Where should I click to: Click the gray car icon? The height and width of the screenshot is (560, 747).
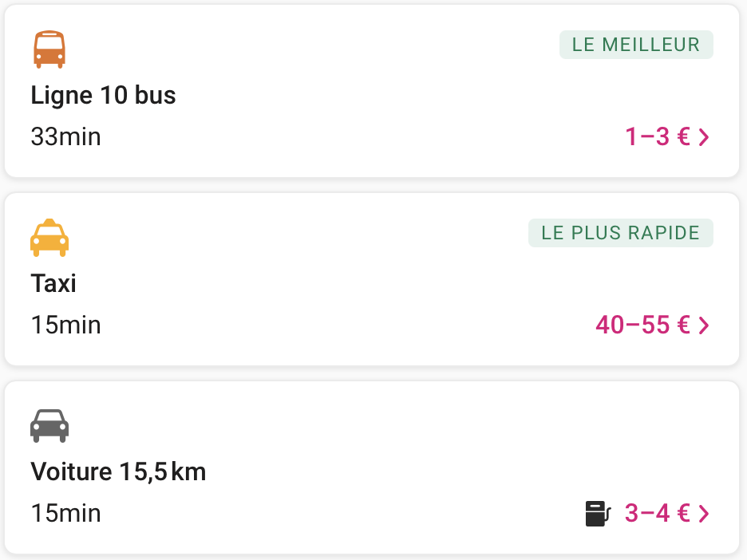pos(49,426)
